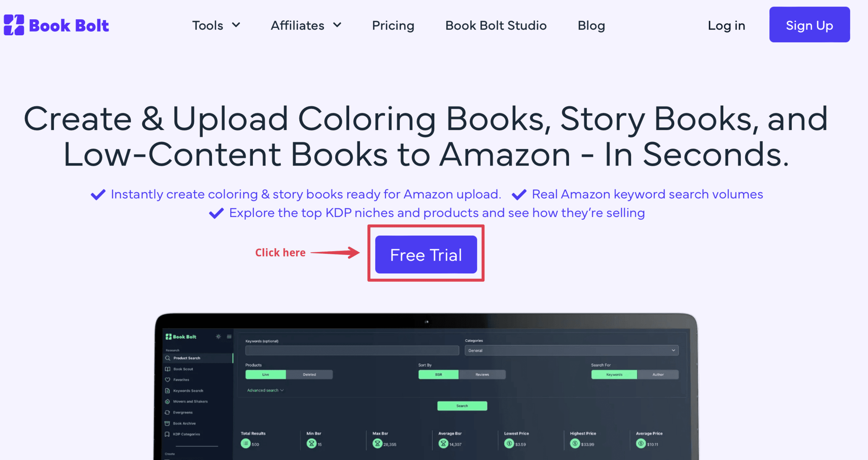Set Sort By toggle to Reviews

tap(482, 375)
